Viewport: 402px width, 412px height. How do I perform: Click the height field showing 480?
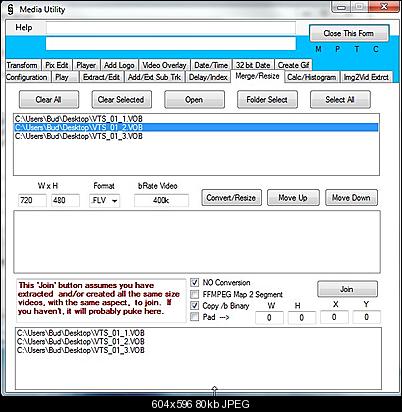[x=65, y=200]
